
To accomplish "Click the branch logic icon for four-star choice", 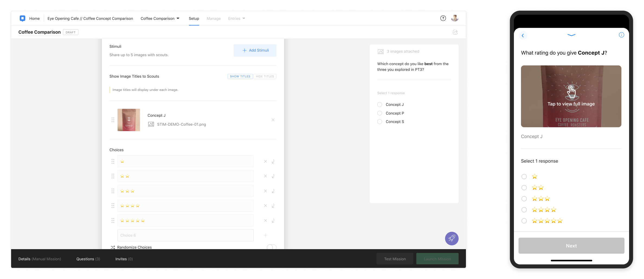I will 273,206.
